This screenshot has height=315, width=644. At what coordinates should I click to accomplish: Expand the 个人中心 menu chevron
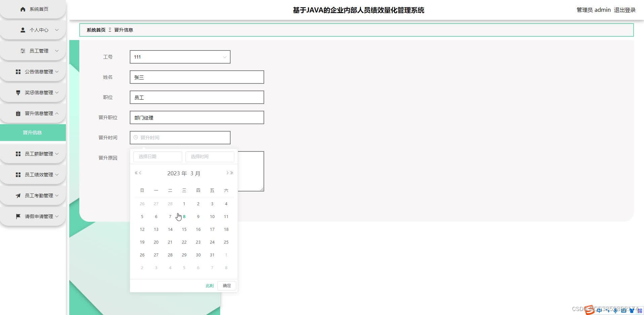point(57,30)
